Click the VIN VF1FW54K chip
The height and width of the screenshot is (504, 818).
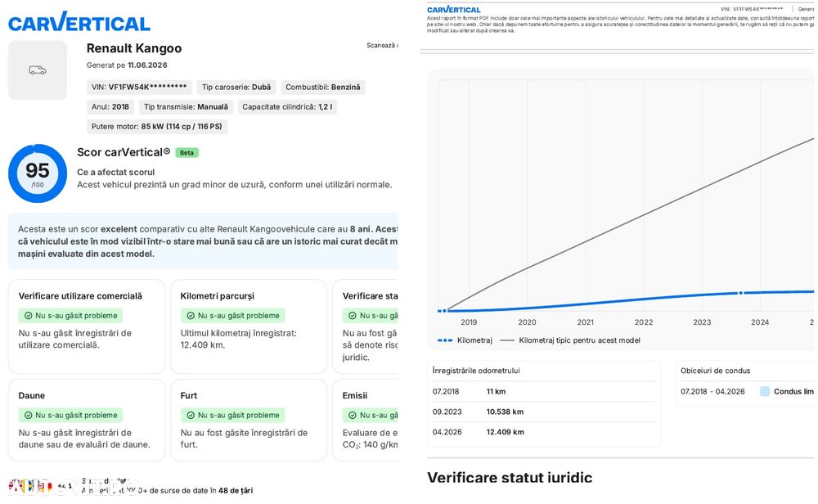pyautogui.click(x=139, y=87)
